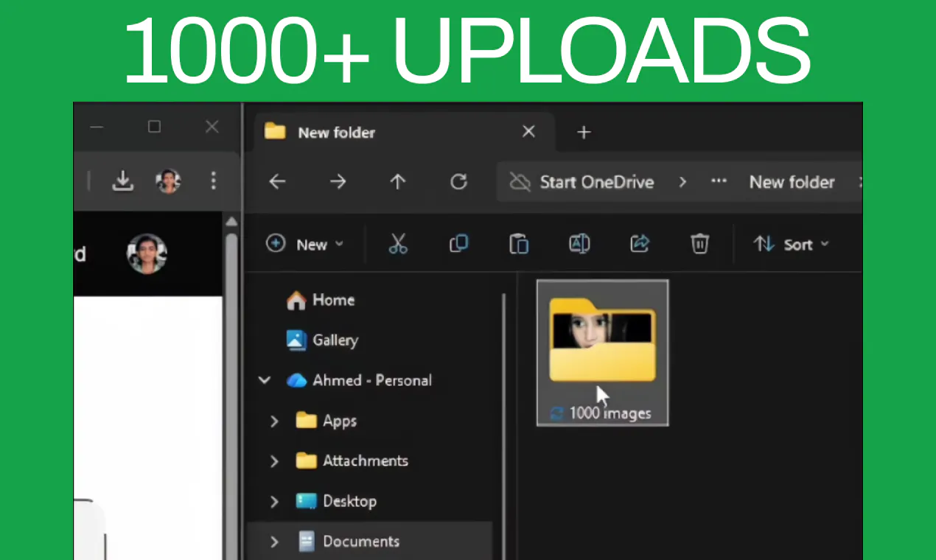The width and height of the screenshot is (936, 560).
Task: Click the browser page scrollbar thumb
Action: (231, 398)
